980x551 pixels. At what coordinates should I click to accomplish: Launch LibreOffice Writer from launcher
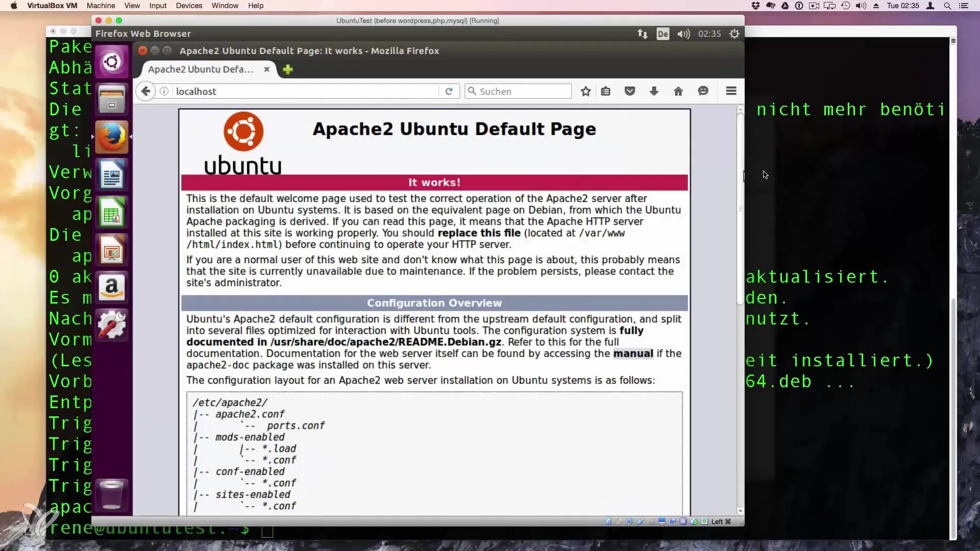(x=112, y=174)
